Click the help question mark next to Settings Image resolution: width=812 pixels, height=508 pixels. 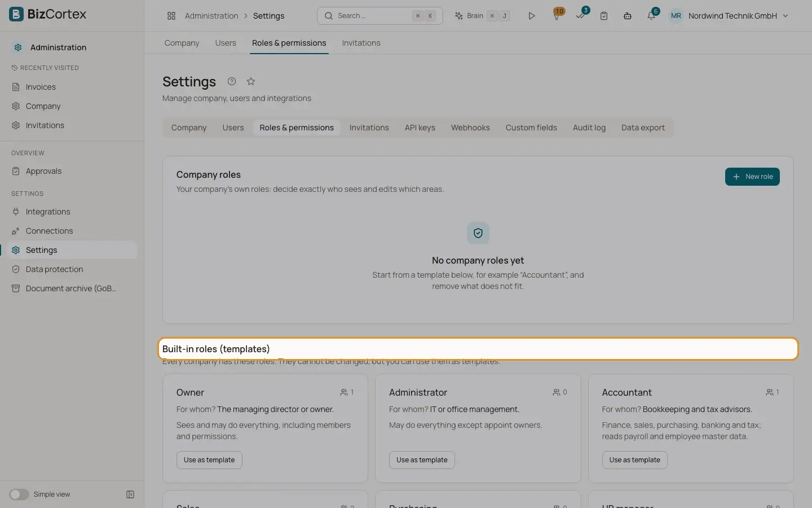(x=232, y=81)
